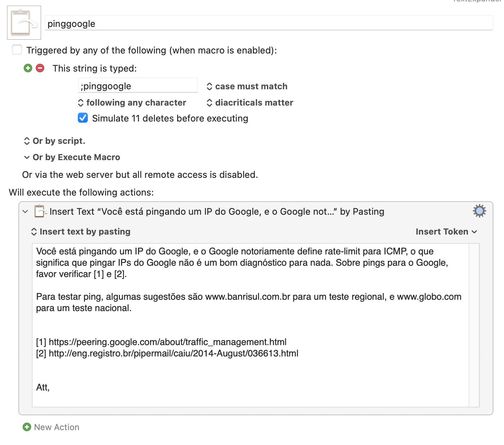Viewport: 504px width, 445px height.
Task: Click the typed string field ;pinggoogle
Action: click(x=138, y=86)
